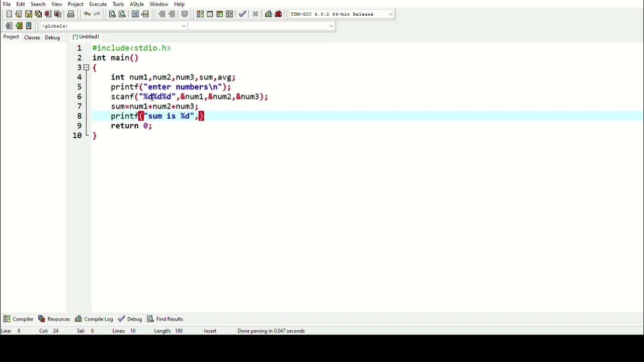Open the Resources bottom tab
This screenshot has width=644, height=362.
tap(54, 319)
